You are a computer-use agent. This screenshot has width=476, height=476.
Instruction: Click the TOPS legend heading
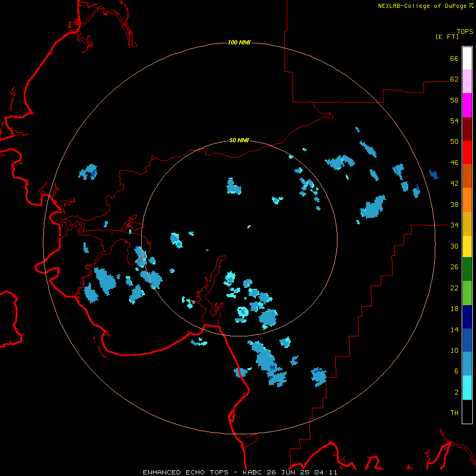click(x=465, y=32)
